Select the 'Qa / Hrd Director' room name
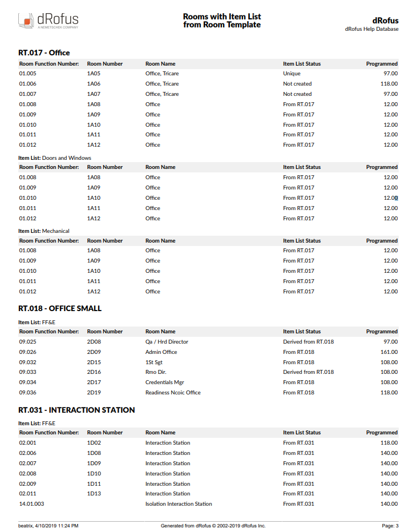This screenshot has height=532, width=417. 167,342
